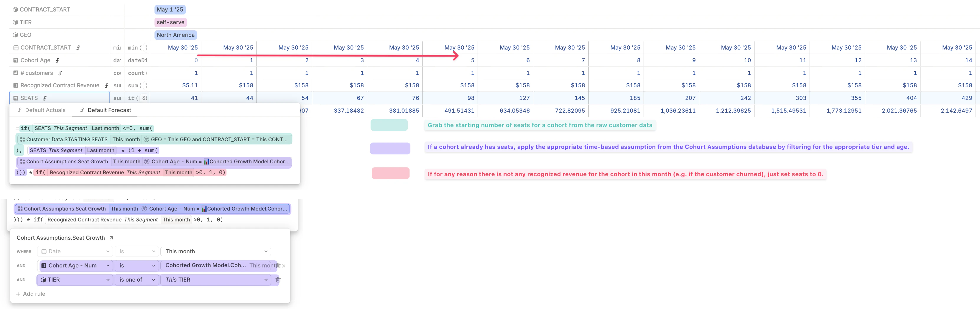Delete the TIER filter rule with the trash icon
Image resolution: width=980 pixels, height=309 pixels.
pyautogui.click(x=278, y=280)
